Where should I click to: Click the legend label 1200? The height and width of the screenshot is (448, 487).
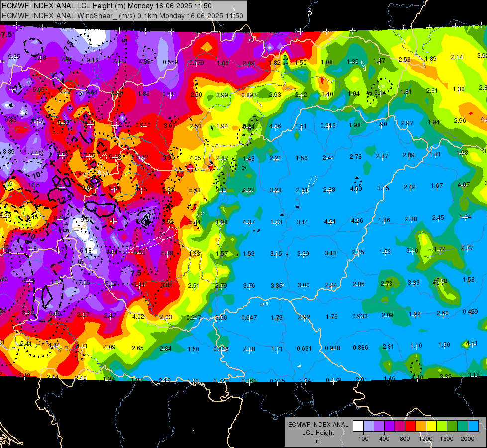(x=425, y=439)
